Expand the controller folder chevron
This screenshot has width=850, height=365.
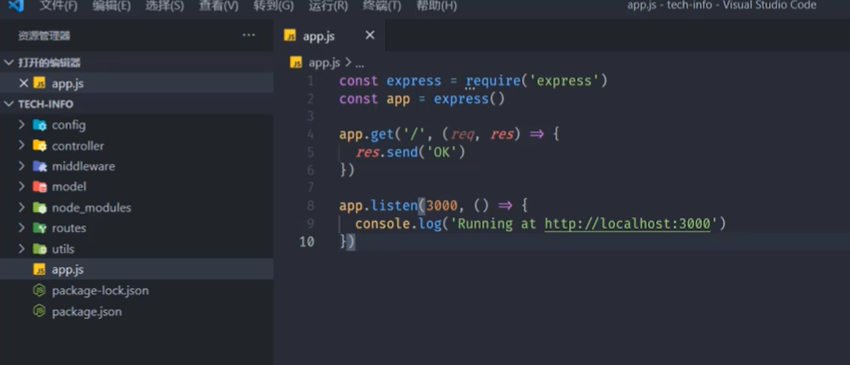pos(22,145)
